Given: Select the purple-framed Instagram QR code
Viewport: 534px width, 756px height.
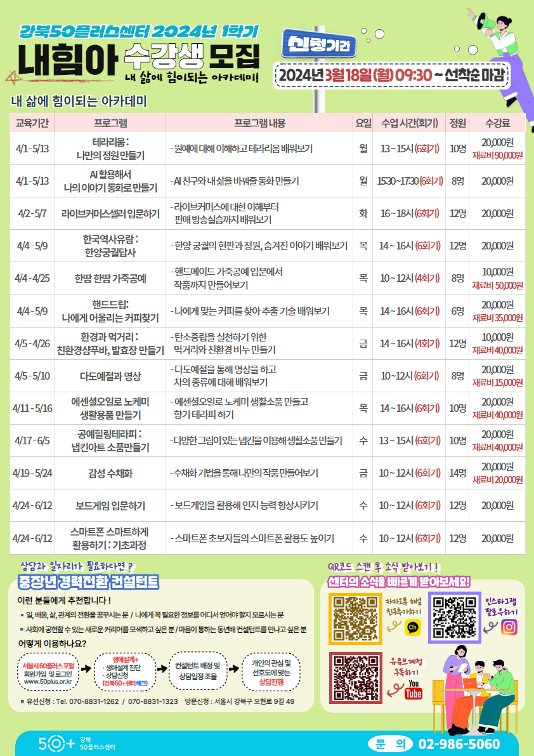Looking at the screenshot, I should [x=454, y=617].
